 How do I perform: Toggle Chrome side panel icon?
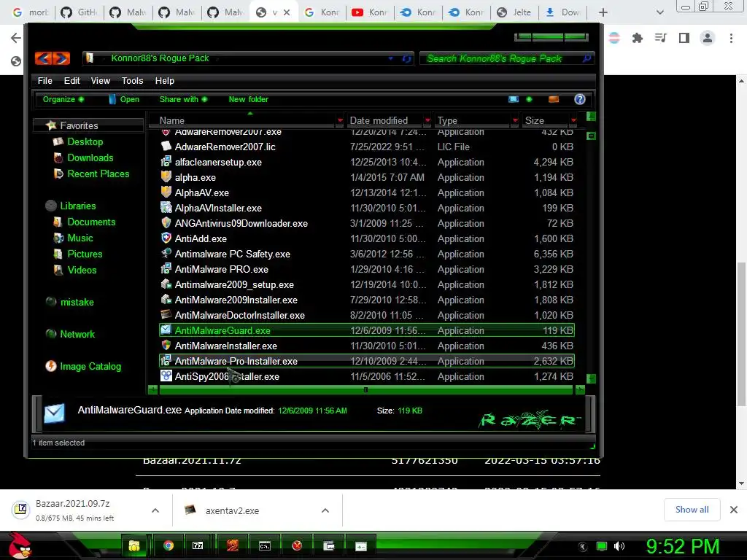pos(684,38)
